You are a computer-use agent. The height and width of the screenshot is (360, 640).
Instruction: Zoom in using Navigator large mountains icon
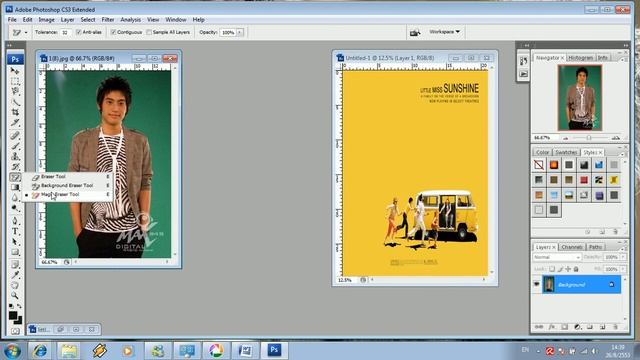tap(615, 138)
